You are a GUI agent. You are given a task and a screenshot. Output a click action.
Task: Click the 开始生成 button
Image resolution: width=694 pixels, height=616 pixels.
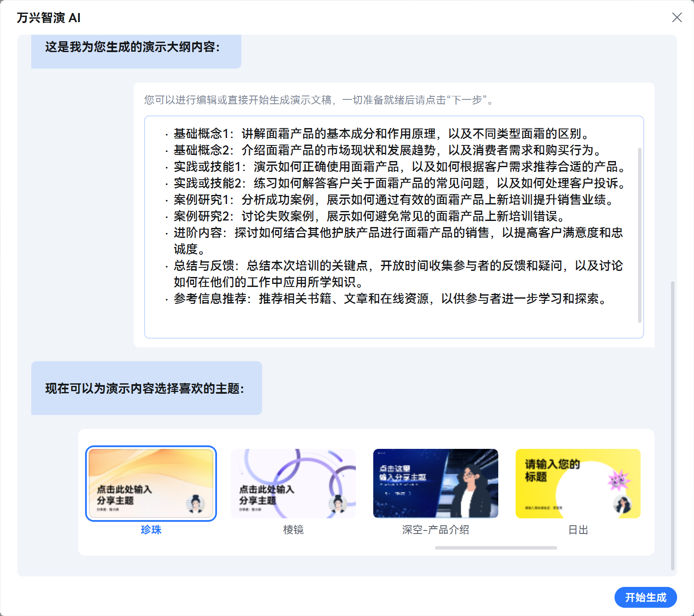pyautogui.click(x=645, y=597)
